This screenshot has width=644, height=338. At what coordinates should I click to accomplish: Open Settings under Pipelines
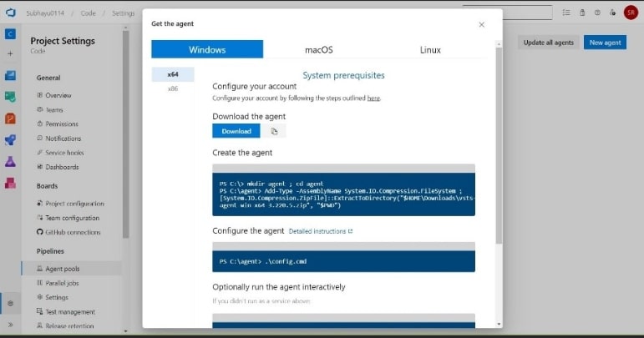(56, 297)
